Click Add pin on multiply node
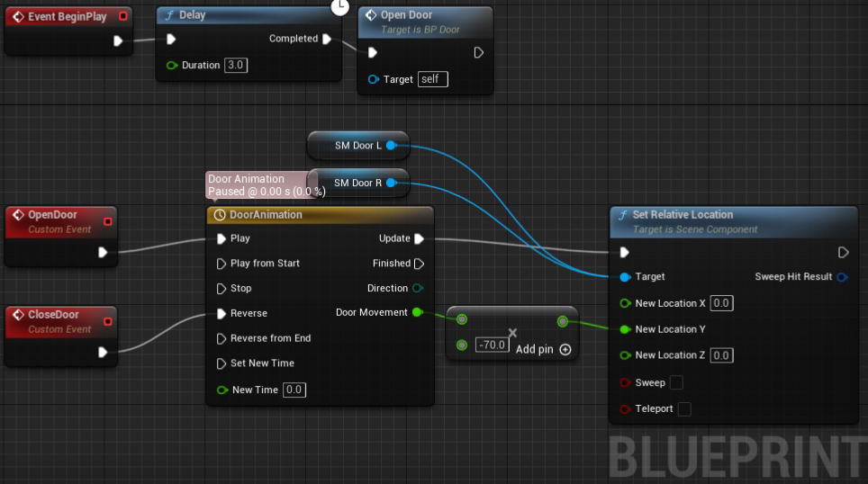Screen dimensions: 868x484 click(543, 350)
